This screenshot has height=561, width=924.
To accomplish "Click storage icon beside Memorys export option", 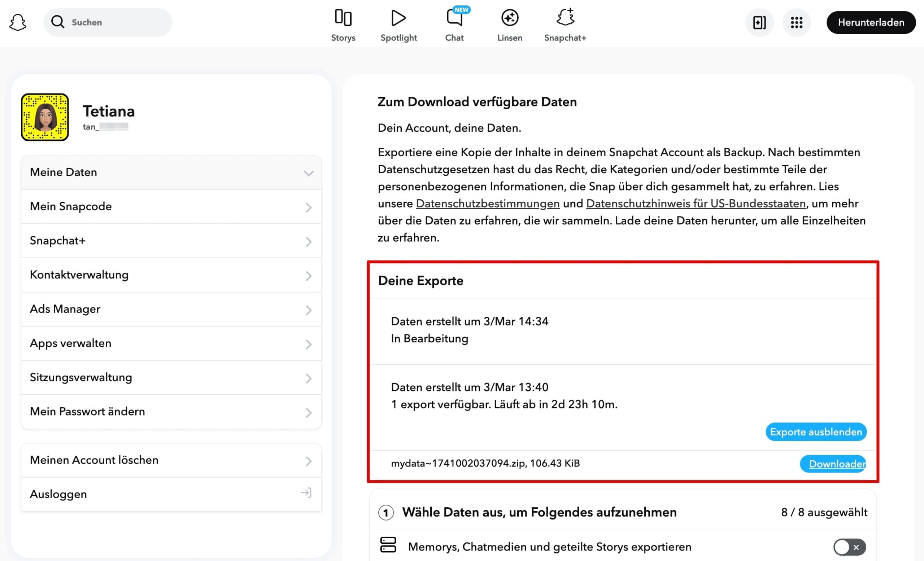I will (x=388, y=545).
